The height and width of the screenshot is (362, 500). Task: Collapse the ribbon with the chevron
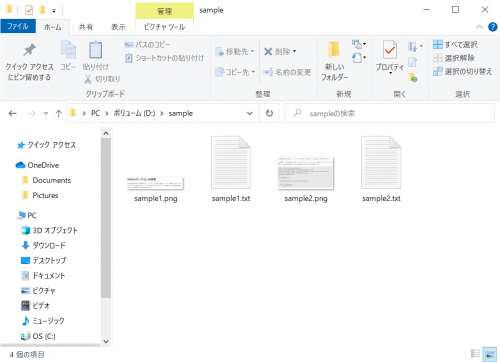(x=479, y=27)
